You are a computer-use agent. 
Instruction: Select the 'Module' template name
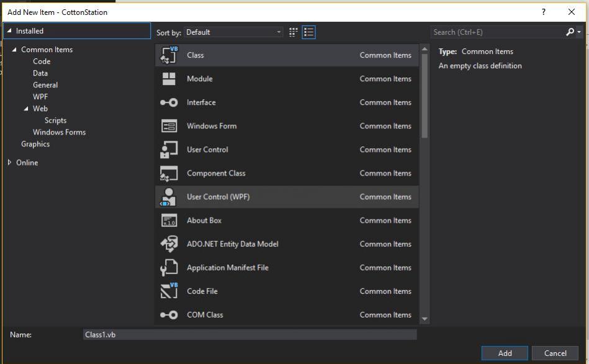pos(200,79)
